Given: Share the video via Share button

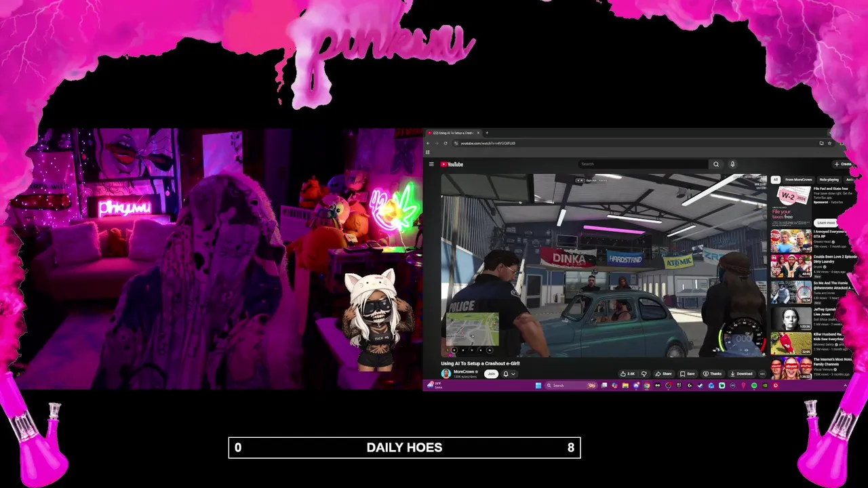Looking at the screenshot, I should point(664,373).
